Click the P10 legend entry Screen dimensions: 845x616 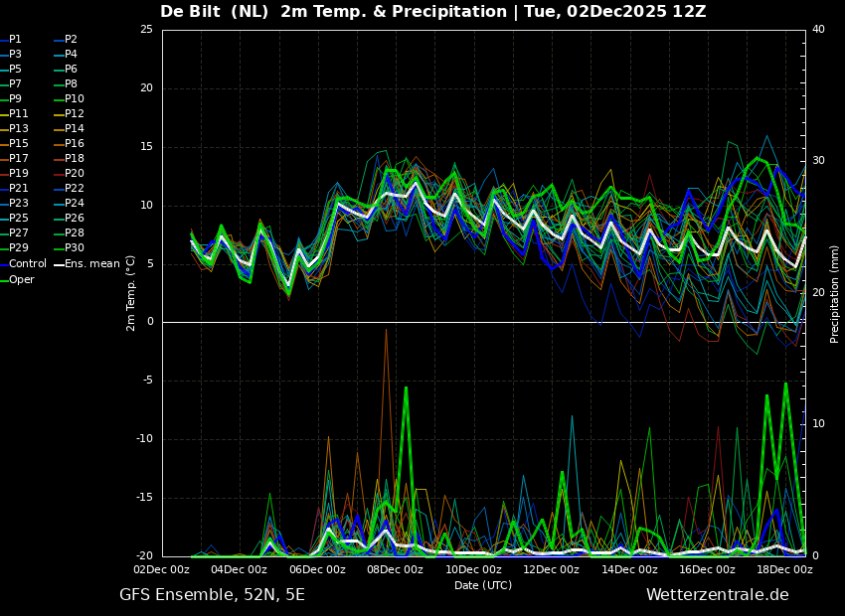(74, 99)
